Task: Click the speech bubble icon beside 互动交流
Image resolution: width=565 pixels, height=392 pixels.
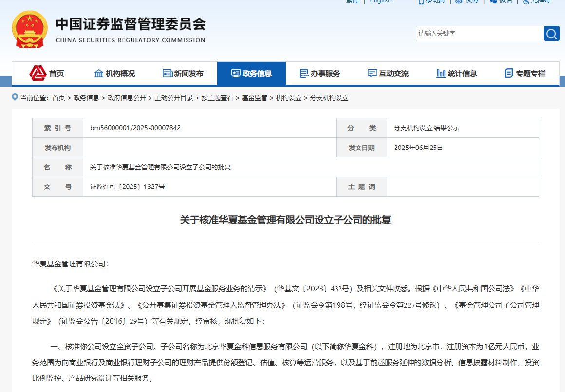Action: tap(372, 74)
